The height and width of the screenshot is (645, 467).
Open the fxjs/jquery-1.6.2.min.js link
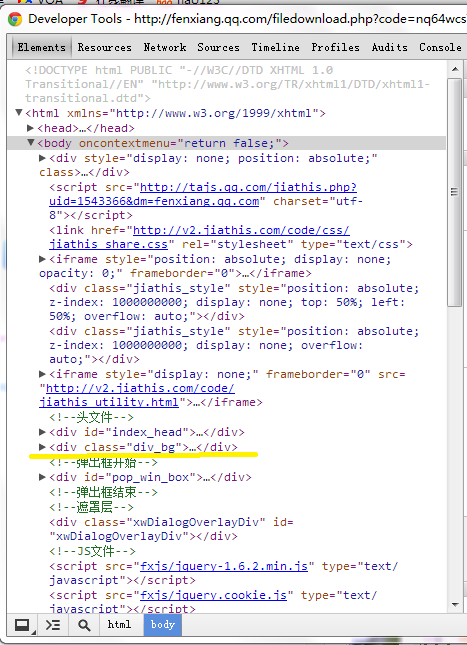pyautogui.click(x=224, y=566)
